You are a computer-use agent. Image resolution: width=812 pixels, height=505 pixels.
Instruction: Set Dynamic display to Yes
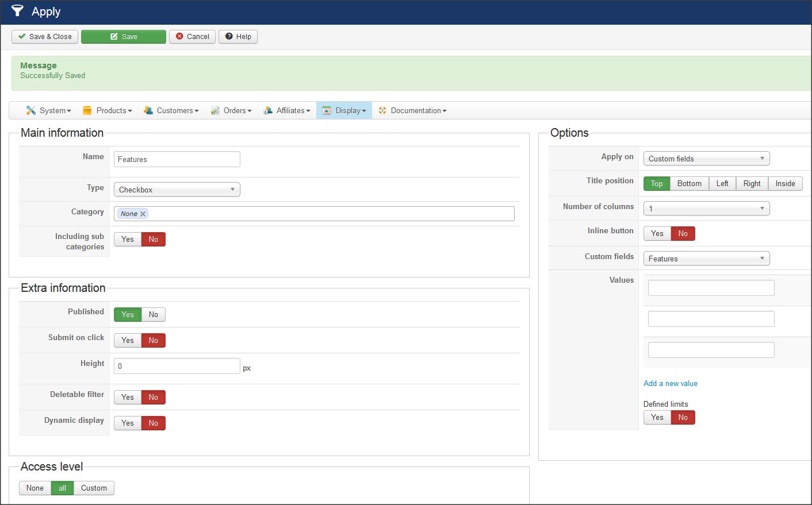(x=128, y=423)
